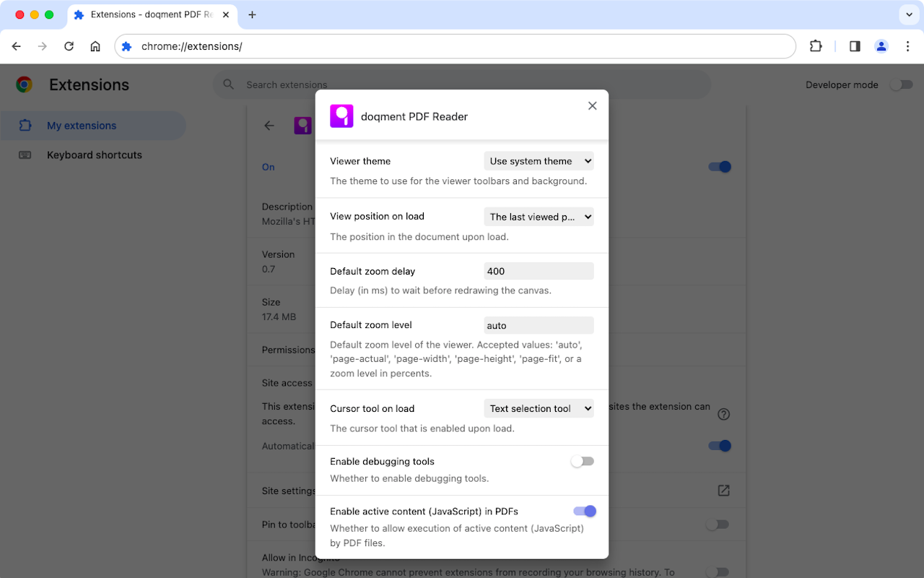Click the site access help icon
This screenshot has width=924, height=578.
click(723, 414)
